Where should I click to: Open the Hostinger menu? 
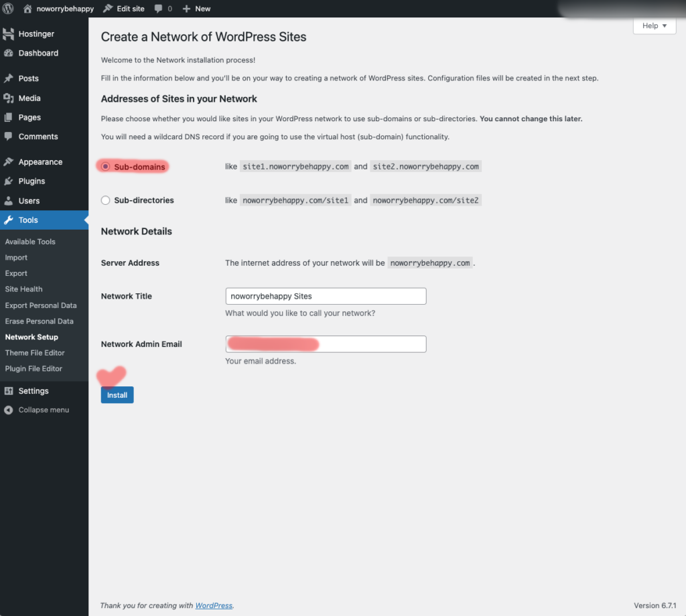point(36,33)
